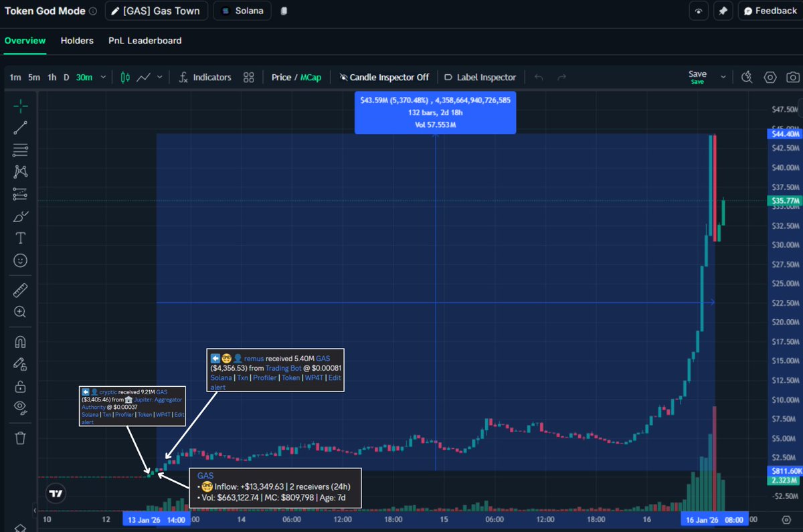Click the TradingView logo on the chart
The width and height of the screenshot is (803, 532).
pyautogui.click(x=56, y=494)
